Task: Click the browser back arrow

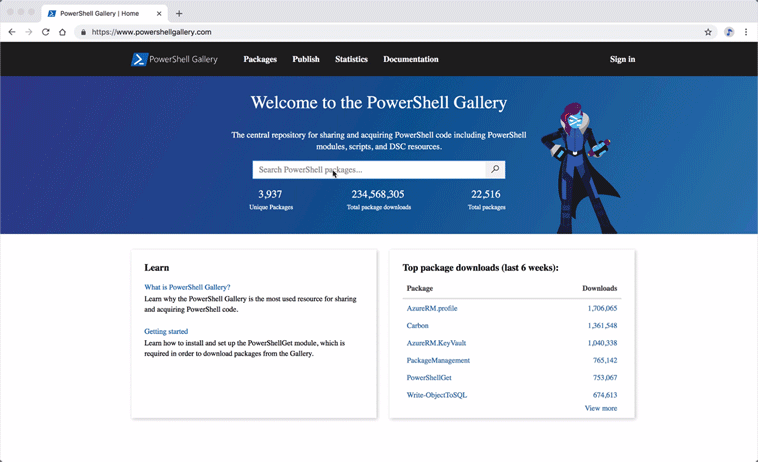Action: [x=12, y=32]
